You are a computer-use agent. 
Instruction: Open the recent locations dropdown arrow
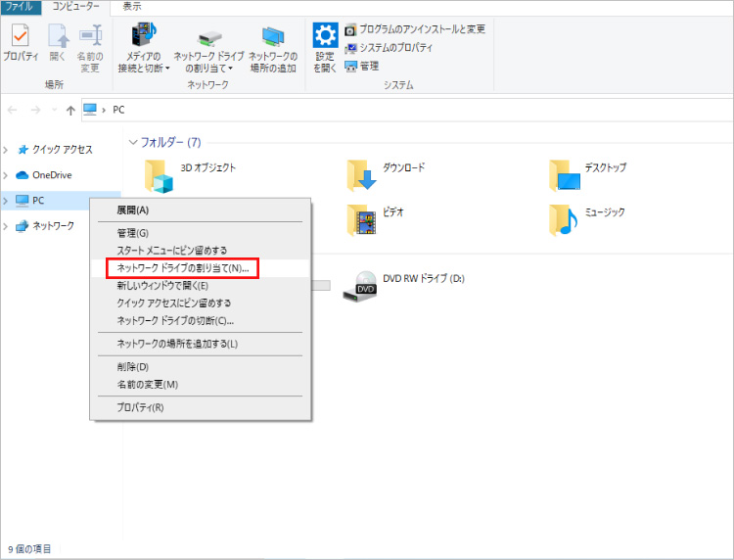coord(54,110)
